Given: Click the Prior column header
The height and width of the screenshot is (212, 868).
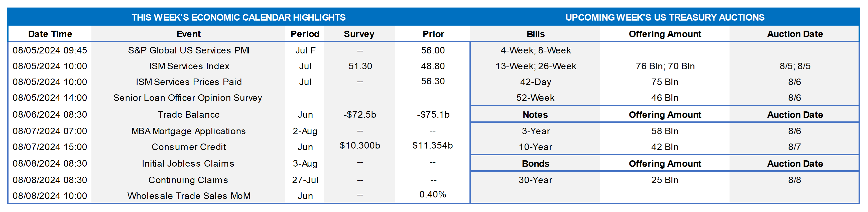Looking at the screenshot, I should (x=433, y=34).
